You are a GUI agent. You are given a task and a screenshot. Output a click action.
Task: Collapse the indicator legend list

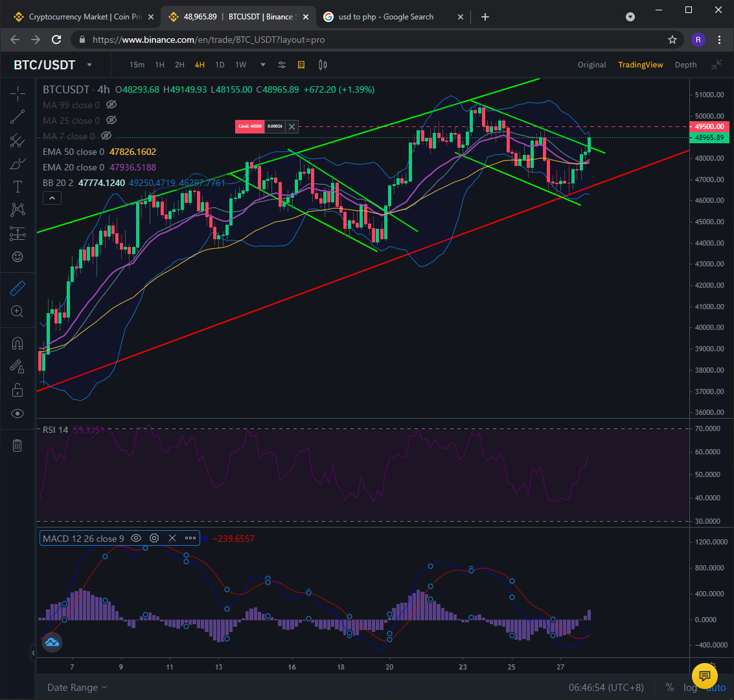52,198
